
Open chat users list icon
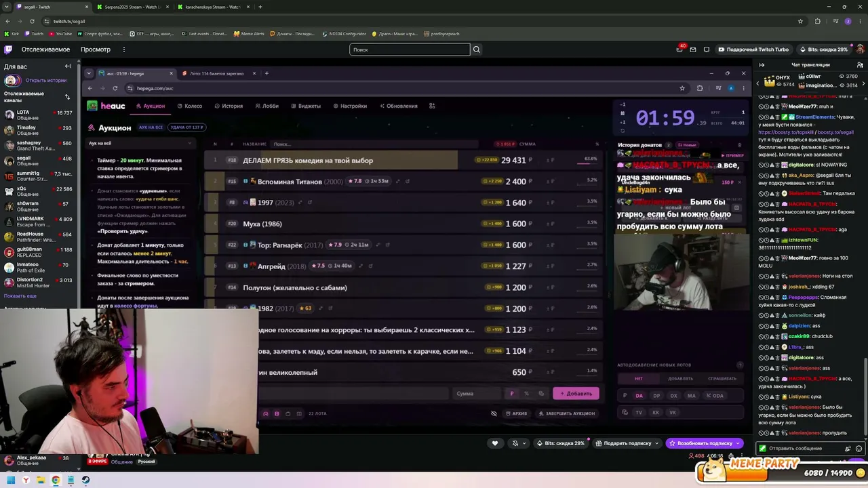[x=859, y=65]
